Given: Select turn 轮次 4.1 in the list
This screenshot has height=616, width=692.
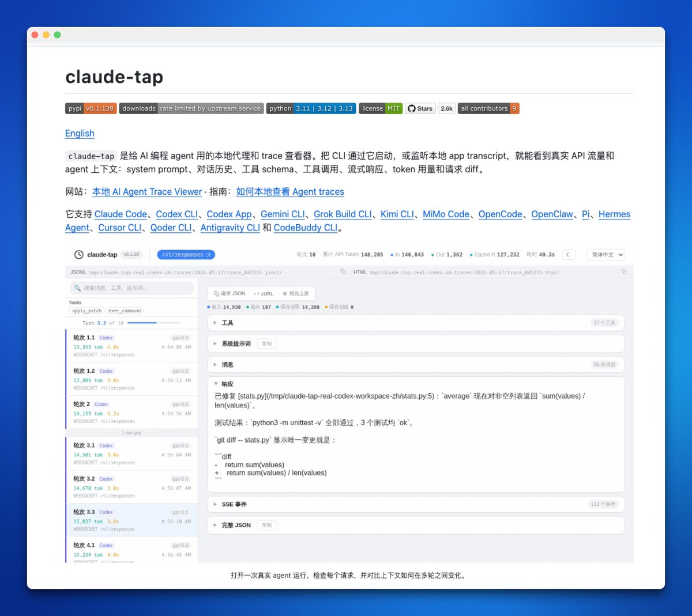Looking at the screenshot, I should coord(132,550).
